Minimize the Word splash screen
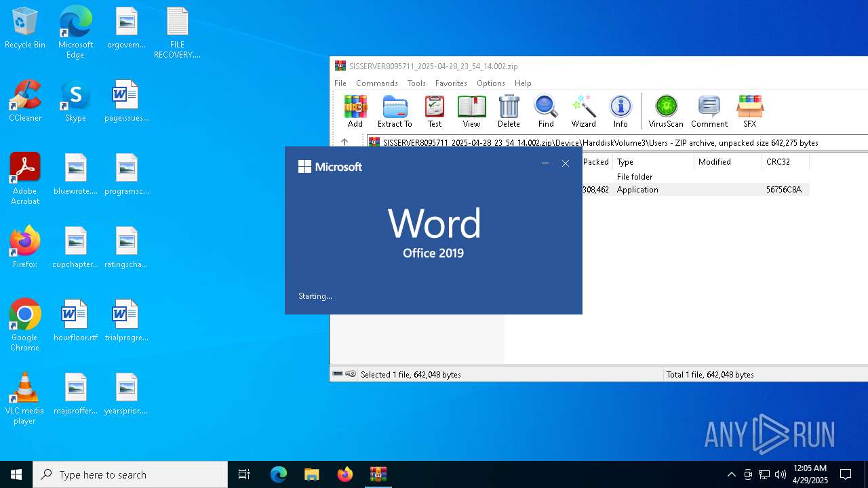This screenshot has width=868, height=488. point(545,163)
